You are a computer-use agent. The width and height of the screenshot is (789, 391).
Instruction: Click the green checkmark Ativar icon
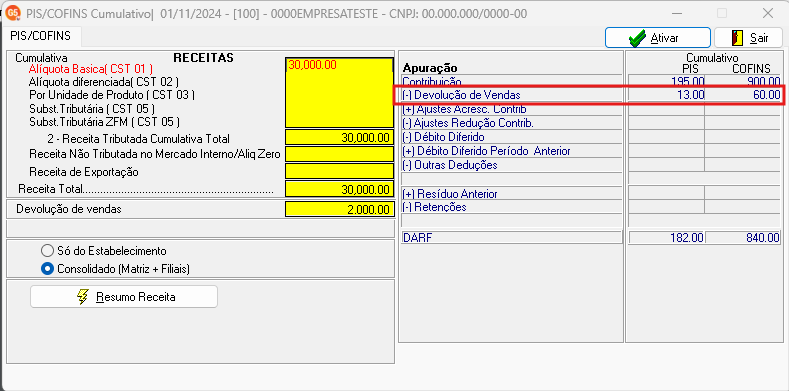(638, 38)
